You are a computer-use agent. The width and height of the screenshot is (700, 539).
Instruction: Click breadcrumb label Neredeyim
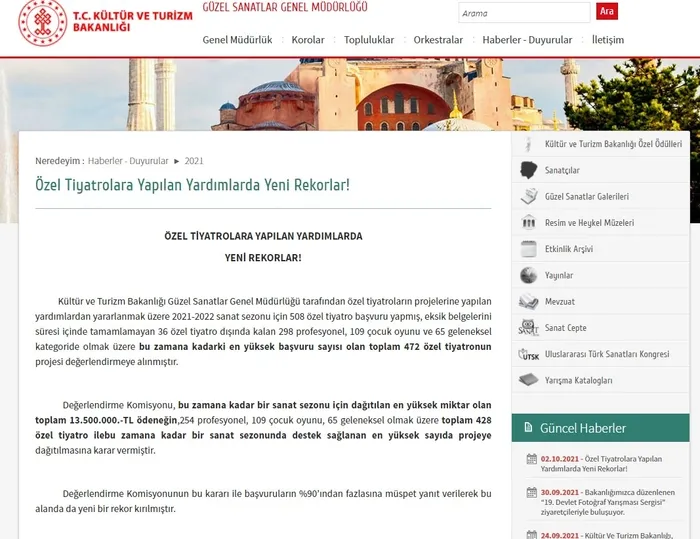[60, 161]
